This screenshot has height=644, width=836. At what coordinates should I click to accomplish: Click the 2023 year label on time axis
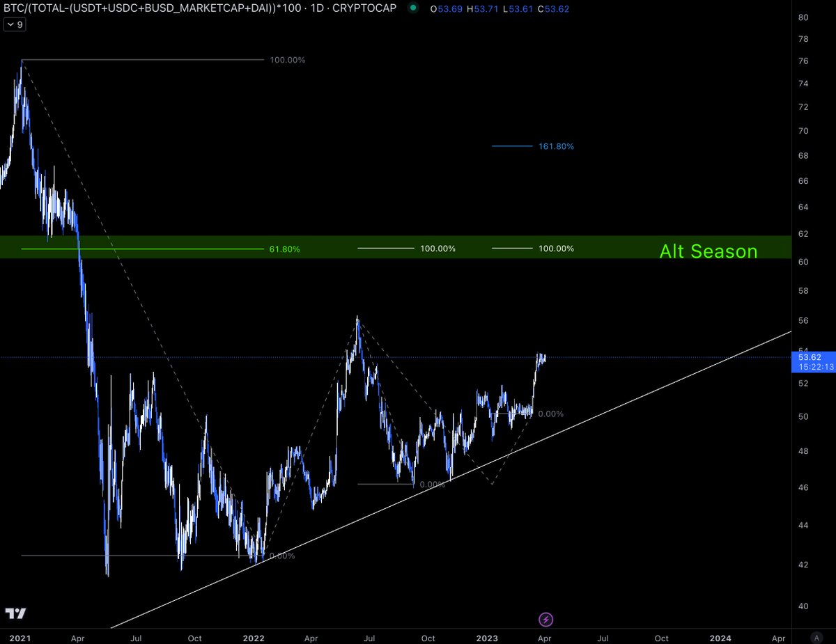point(486,638)
